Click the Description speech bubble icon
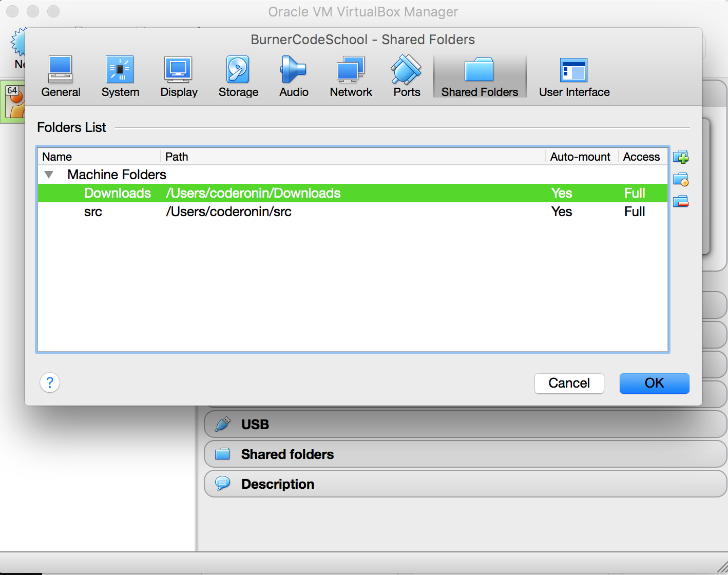 click(x=223, y=484)
